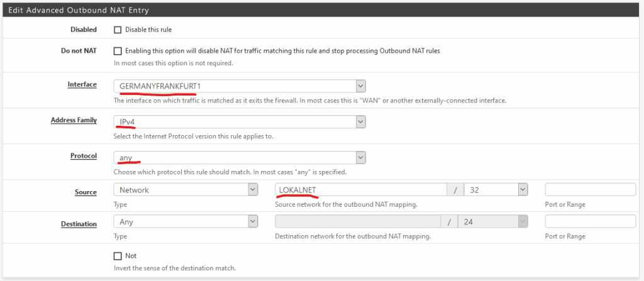Click the Source label link
The height and width of the screenshot is (281, 644).
[86, 192]
